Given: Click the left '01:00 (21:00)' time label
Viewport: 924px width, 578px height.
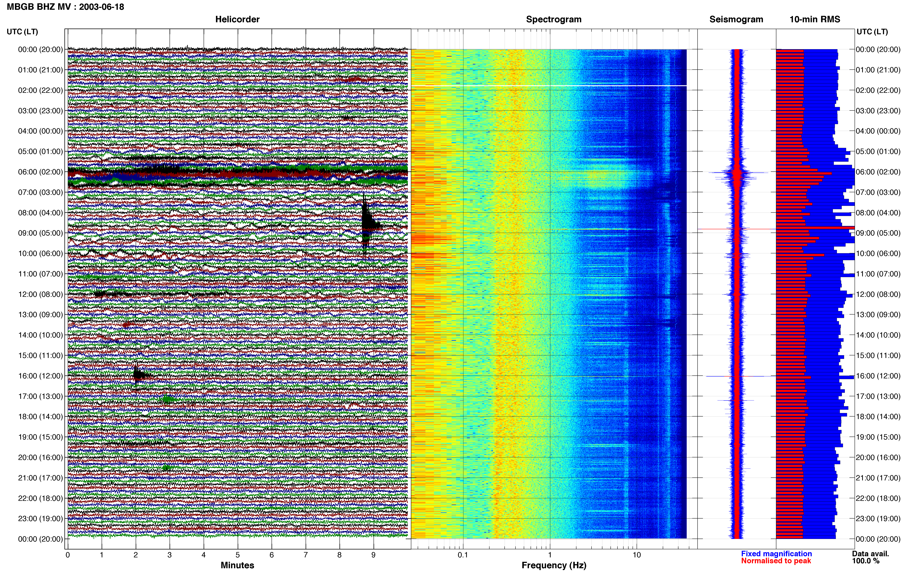Looking at the screenshot, I should pos(41,70).
